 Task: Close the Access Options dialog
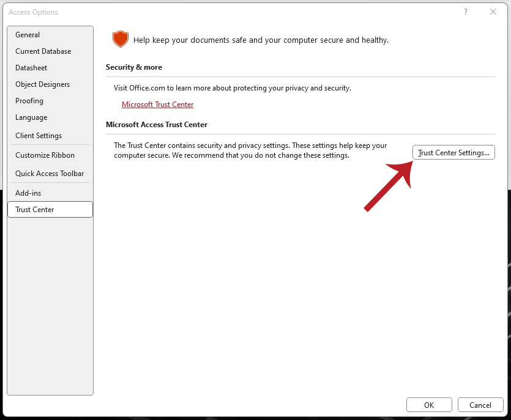[493, 12]
